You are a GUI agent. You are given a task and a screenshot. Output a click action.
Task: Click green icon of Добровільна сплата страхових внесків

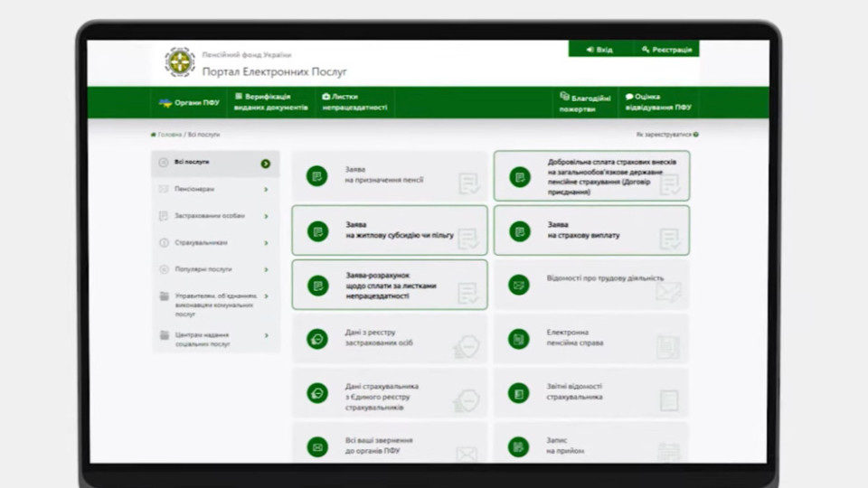click(x=520, y=177)
